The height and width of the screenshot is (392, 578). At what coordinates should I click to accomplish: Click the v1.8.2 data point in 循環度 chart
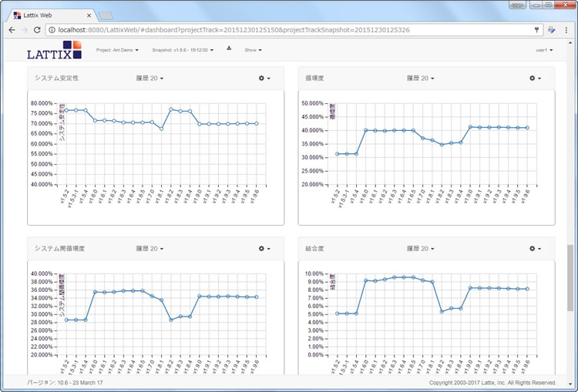coord(442,145)
